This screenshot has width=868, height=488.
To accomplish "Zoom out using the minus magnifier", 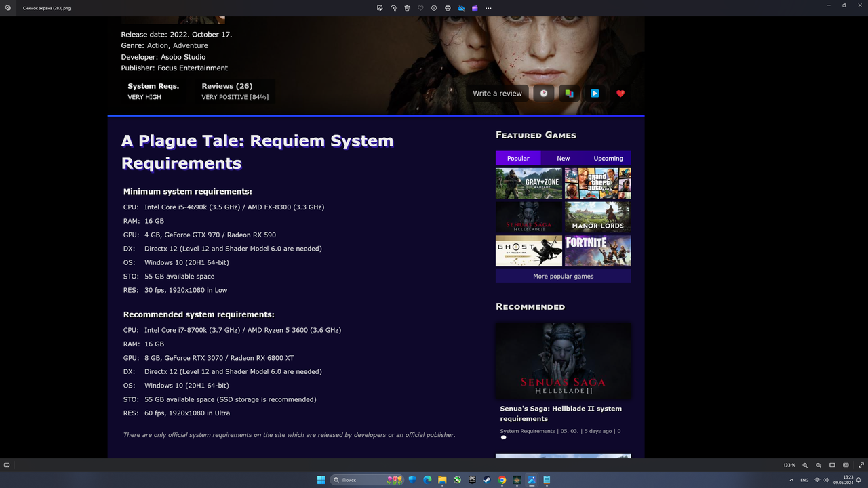I will coord(805,465).
